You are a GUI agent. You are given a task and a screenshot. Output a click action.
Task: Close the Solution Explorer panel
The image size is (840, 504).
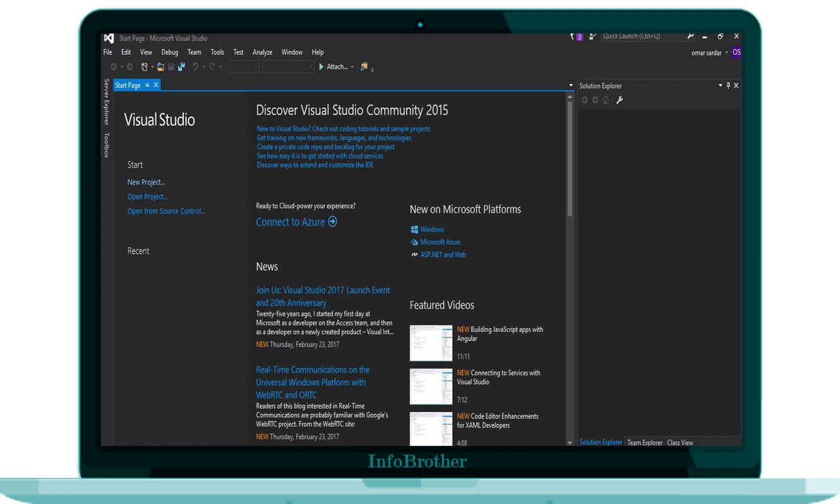pos(736,85)
